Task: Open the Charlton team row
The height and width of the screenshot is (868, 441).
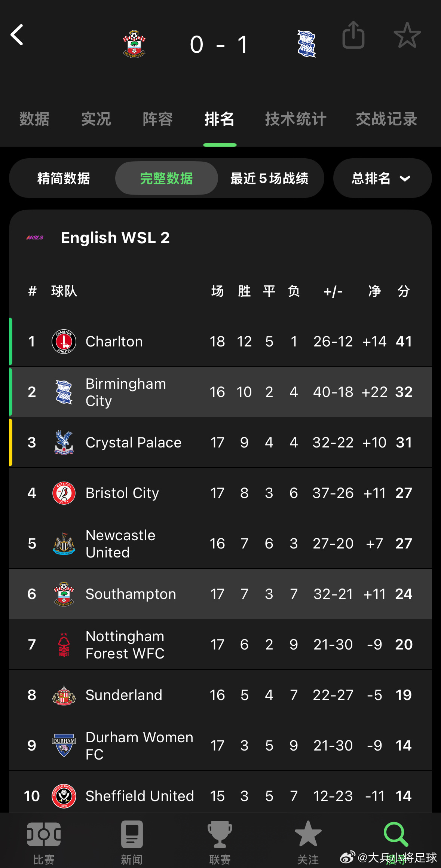Action: [220, 341]
